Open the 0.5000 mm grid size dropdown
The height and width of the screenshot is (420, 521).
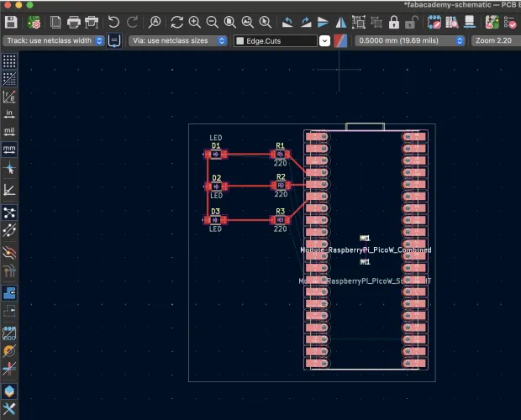click(410, 40)
